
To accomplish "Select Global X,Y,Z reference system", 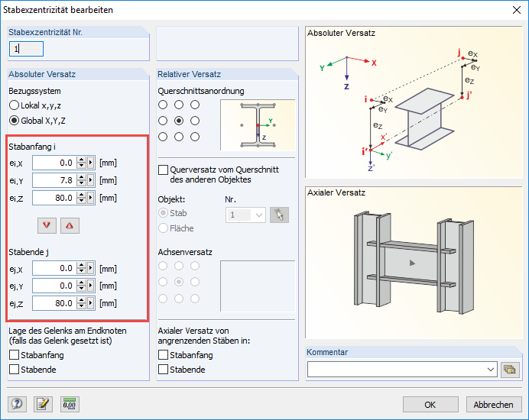I will pos(14,121).
